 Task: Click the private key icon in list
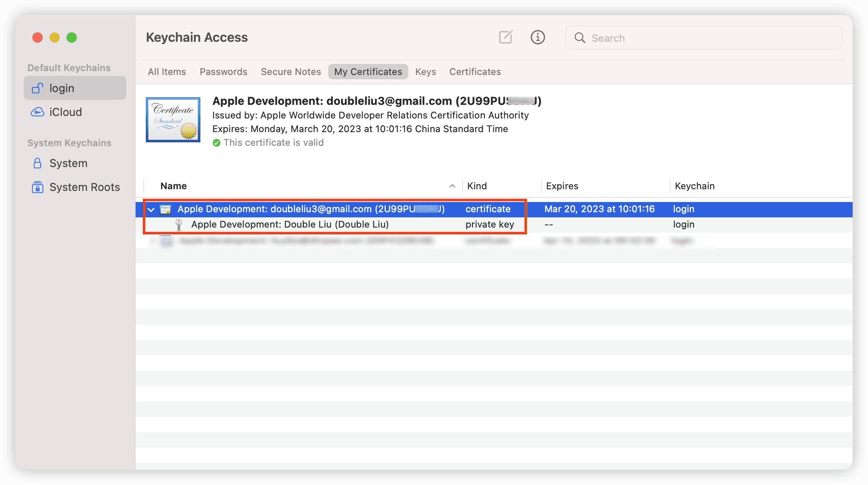(x=179, y=225)
